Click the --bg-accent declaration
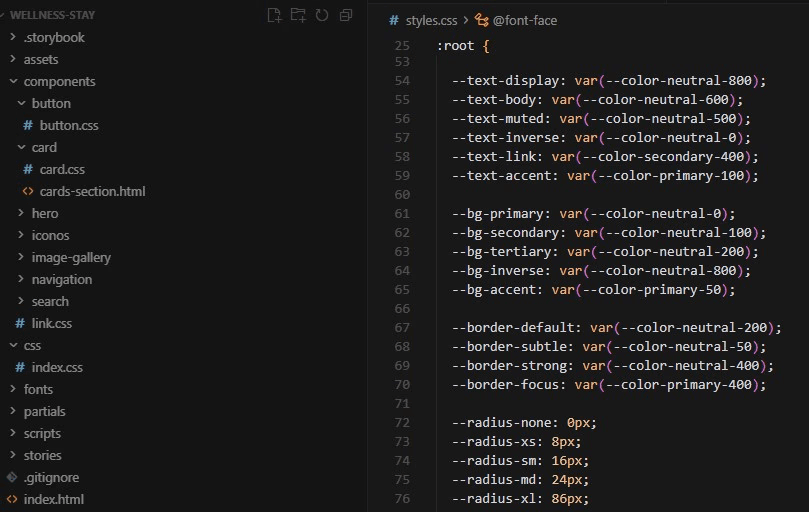Viewport: 809px width, 512px height. [594, 290]
